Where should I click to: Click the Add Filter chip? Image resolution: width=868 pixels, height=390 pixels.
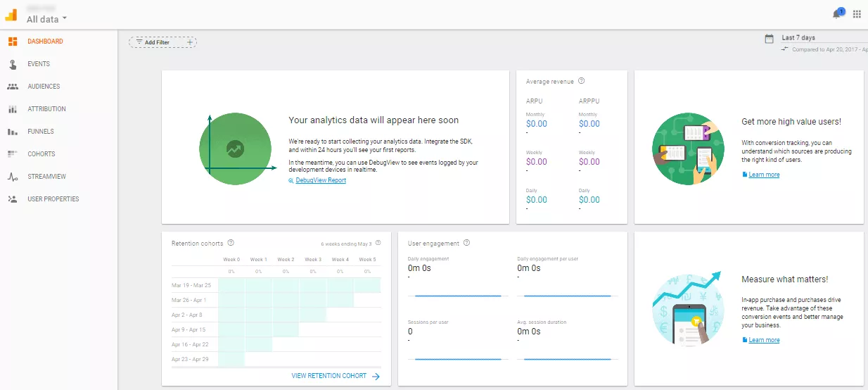coord(162,42)
